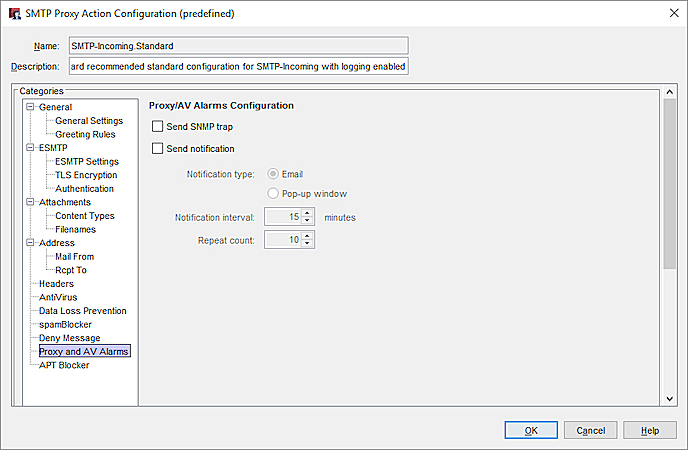The width and height of the screenshot is (688, 450).
Task: Enable the Send SNMP trap checkbox
Action: pyautogui.click(x=158, y=127)
